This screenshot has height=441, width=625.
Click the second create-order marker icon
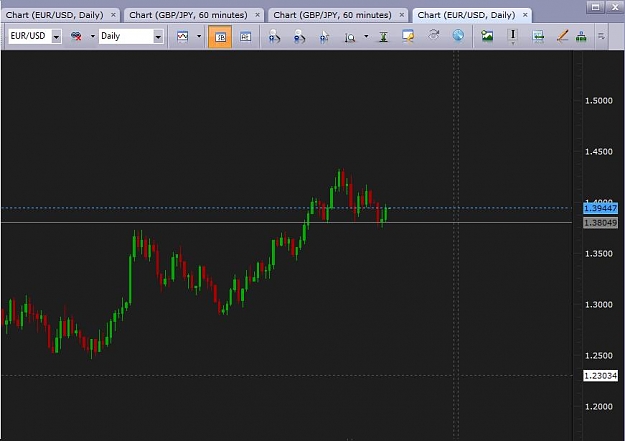pos(299,36)
